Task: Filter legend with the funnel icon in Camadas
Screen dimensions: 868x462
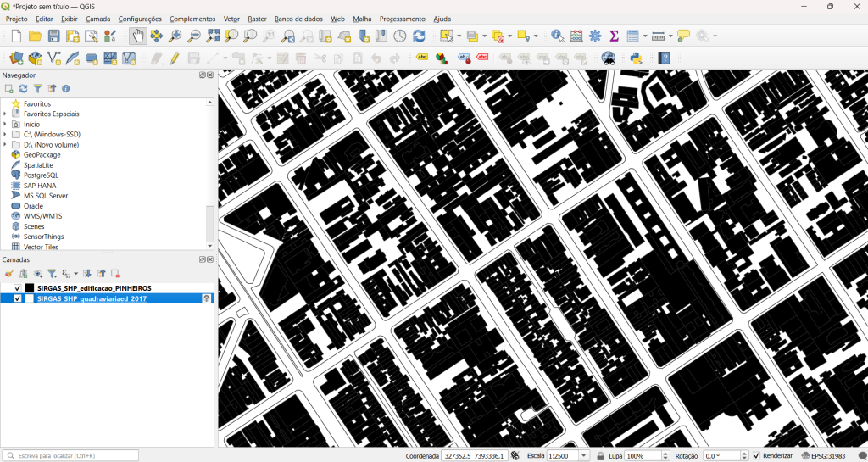Action: click(x=52, y=273)
